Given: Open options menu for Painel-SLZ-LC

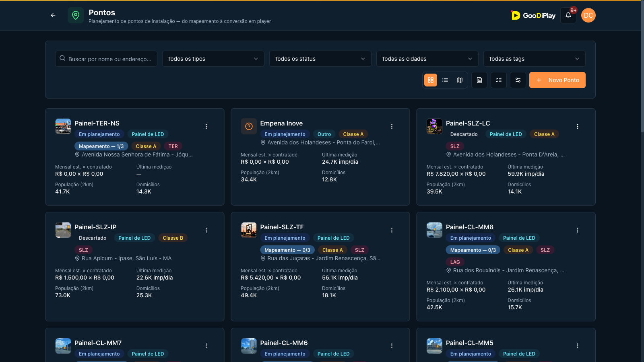Looking at the screenshot, I should tap(578, 126).
